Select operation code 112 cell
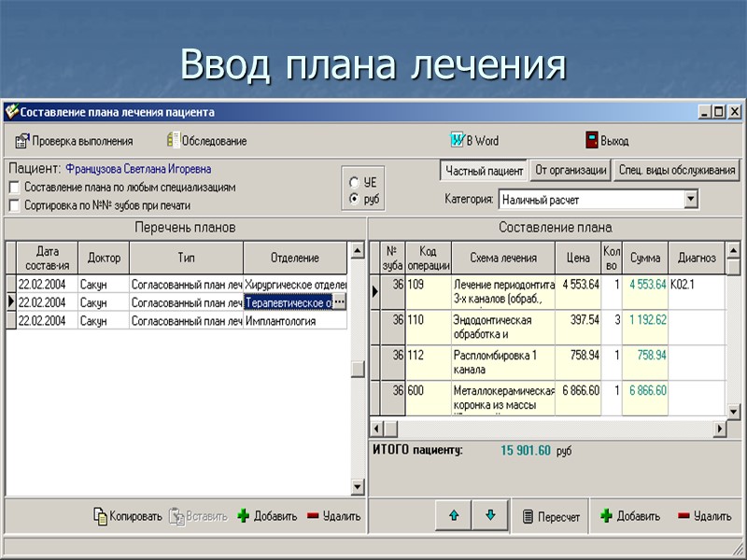Viewport: 747px width, 560px height. point(429,363)
